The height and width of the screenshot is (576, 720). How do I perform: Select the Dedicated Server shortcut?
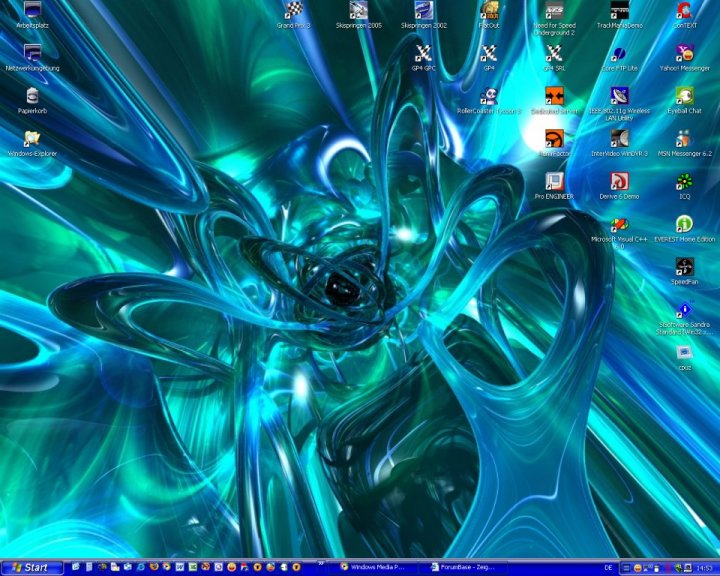pyautogui.click(x=554, y=100)
